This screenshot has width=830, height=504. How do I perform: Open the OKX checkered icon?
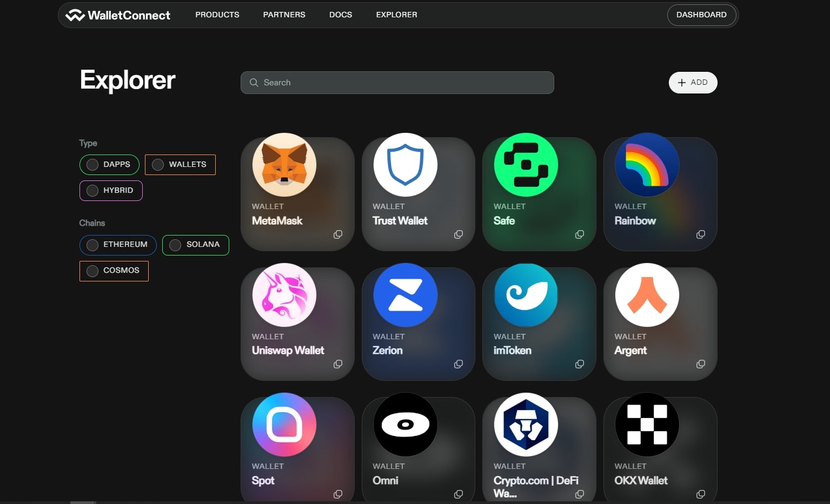click(647, 425)
